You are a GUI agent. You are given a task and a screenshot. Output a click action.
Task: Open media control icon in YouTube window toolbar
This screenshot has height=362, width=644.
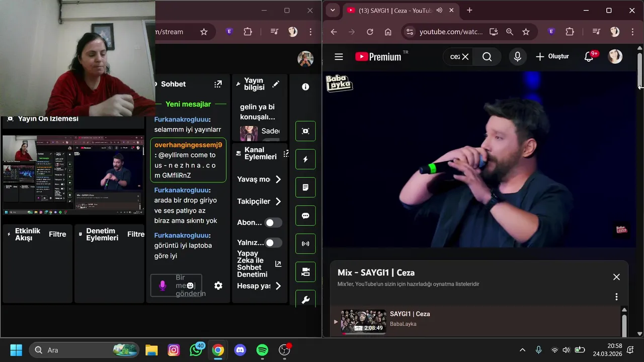click(x=596, y=32)
